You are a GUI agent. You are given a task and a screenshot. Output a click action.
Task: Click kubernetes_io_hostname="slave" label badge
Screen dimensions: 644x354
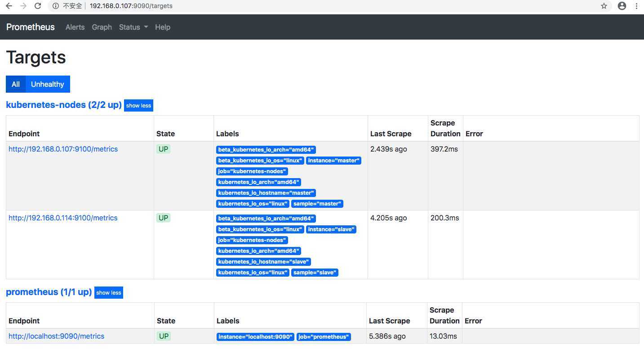(263, 262)
